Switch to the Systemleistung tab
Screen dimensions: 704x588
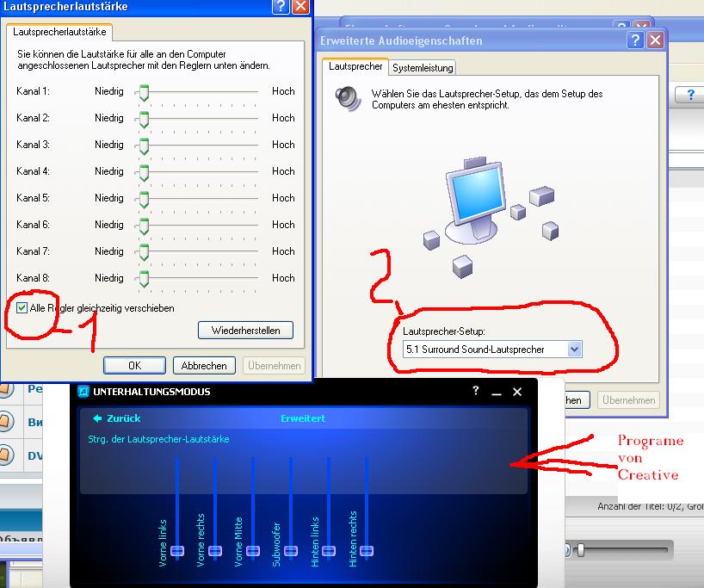[423, 67]
